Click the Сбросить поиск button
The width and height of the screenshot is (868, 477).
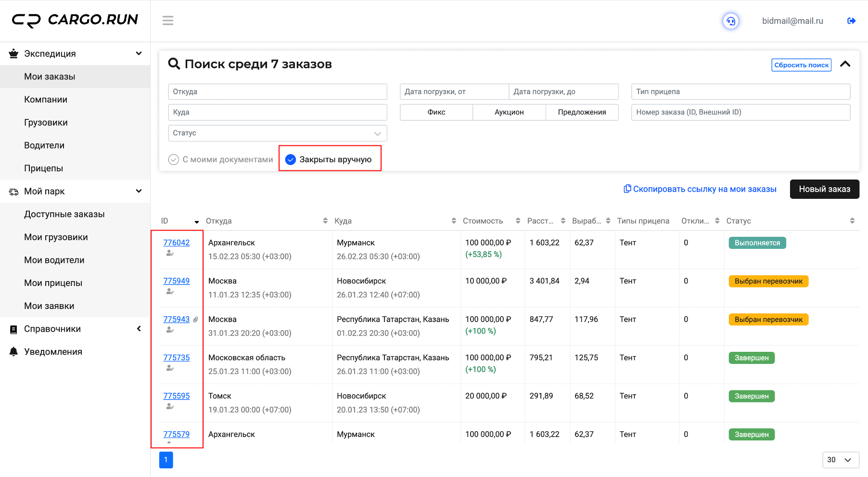click(802, 65)
